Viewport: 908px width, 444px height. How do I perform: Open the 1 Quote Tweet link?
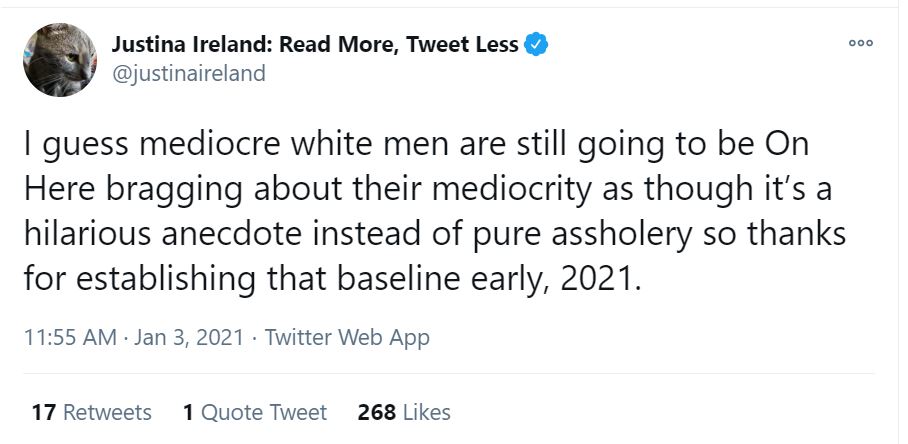click(255, 411)
